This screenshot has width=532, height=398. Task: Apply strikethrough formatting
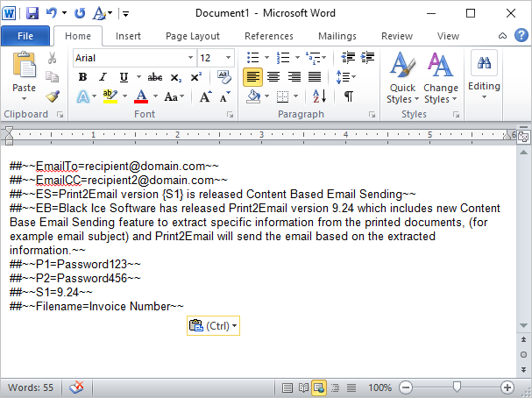coord(155,77)
